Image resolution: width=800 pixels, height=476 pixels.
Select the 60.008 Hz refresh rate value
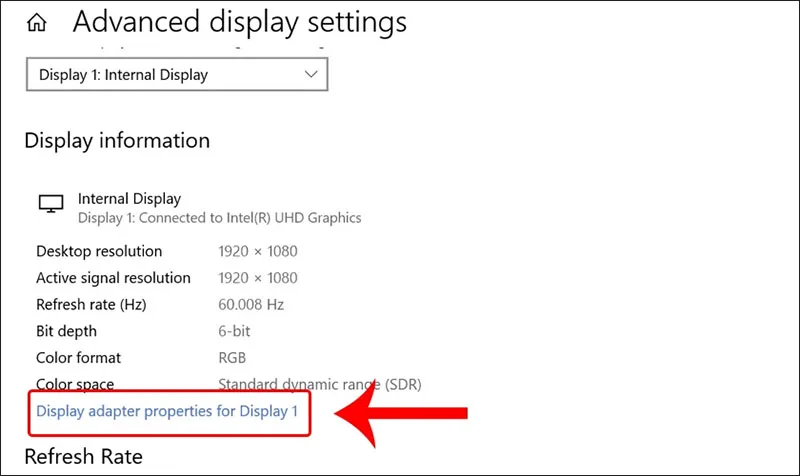[x=251, y=305]
